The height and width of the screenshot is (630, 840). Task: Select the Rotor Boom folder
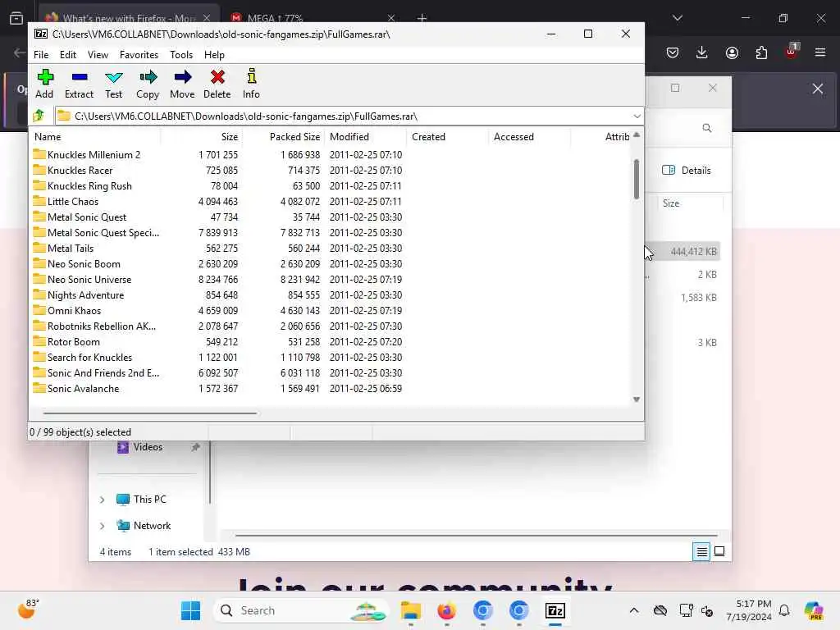click(73, 342)
